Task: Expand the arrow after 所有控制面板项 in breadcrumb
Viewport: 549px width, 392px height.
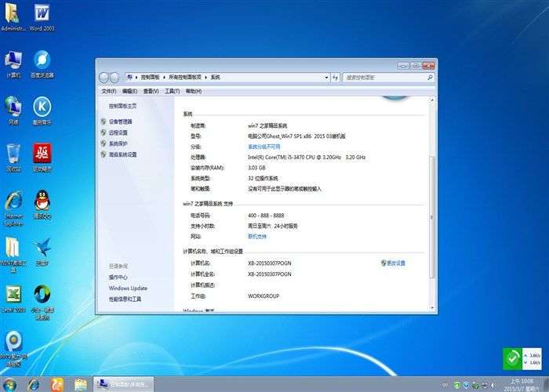Action: point(206,78)
